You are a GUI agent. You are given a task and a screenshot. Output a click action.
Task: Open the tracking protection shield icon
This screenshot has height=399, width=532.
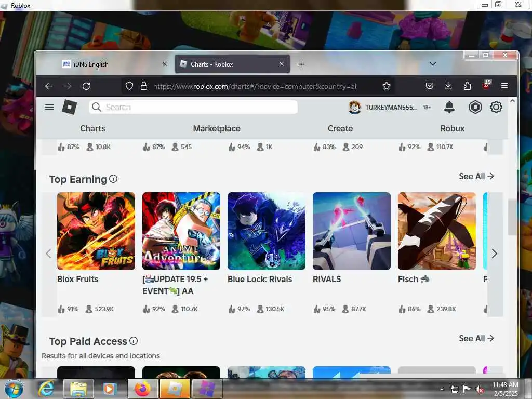[129, 86]
